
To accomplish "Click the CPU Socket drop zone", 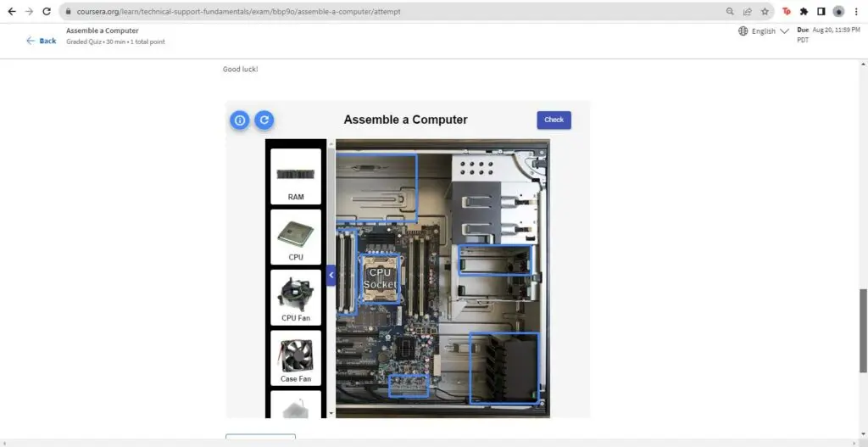I will coord(380,278).
